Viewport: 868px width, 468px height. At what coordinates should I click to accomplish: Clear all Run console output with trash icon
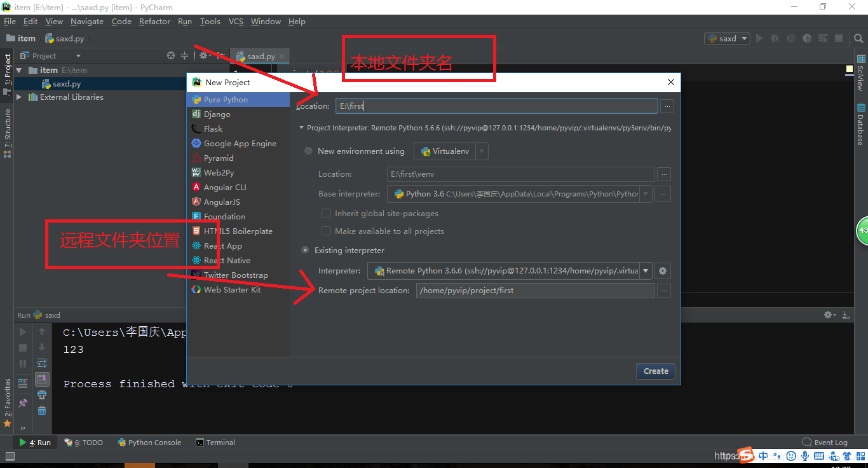click(x=42, y=411)
